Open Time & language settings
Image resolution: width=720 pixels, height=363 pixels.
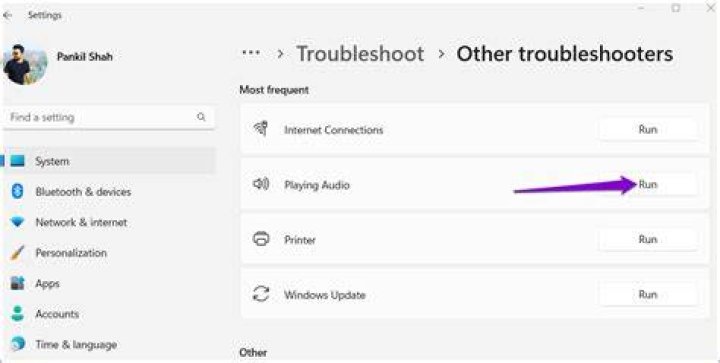point(76,345)
